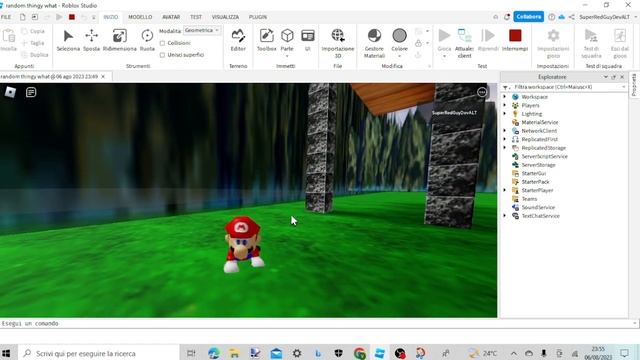Click the SuperRedGuyDevALT account name
Viewport: 640px width, 360px height.
[x=604, y=17]
